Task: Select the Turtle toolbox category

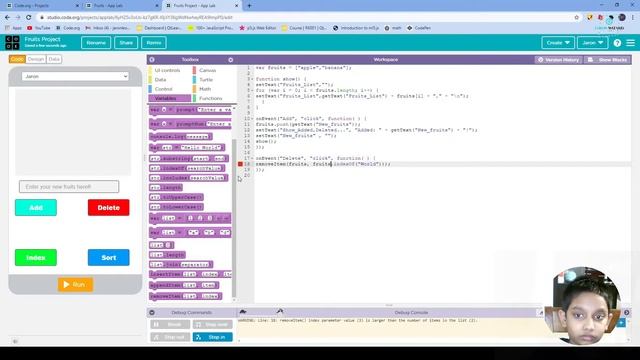Action: [x=206, y=80]
